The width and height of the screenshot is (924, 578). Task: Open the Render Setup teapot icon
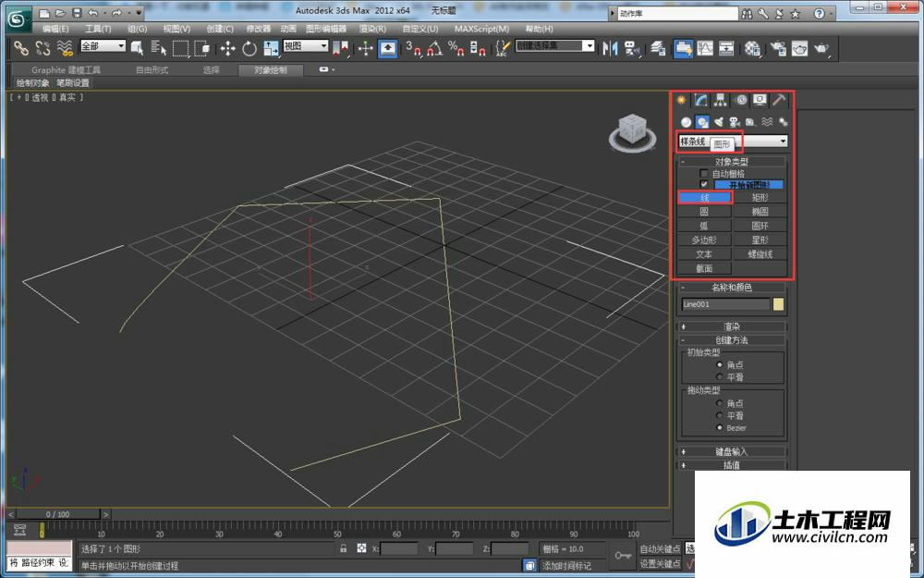click(x=778, y=48)
